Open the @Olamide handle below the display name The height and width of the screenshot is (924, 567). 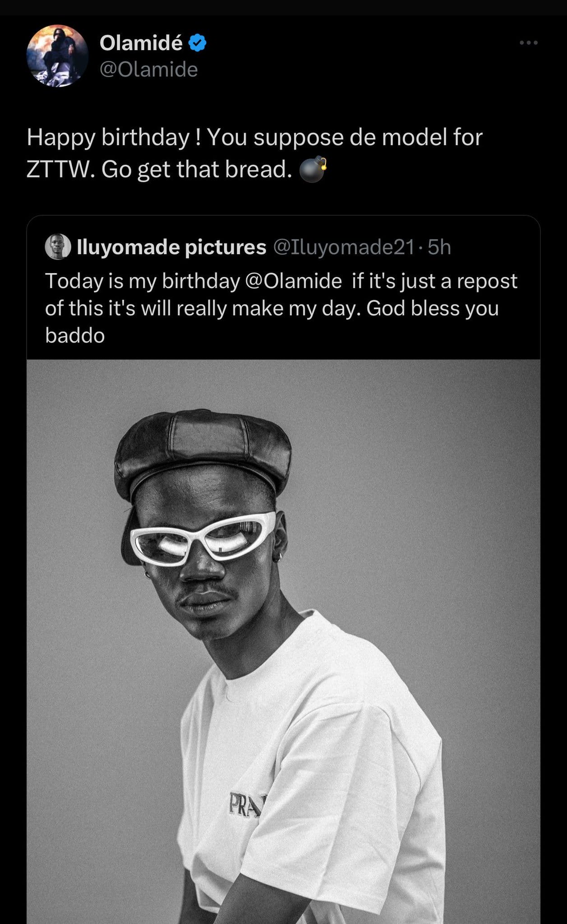click(x=148, y=70)
